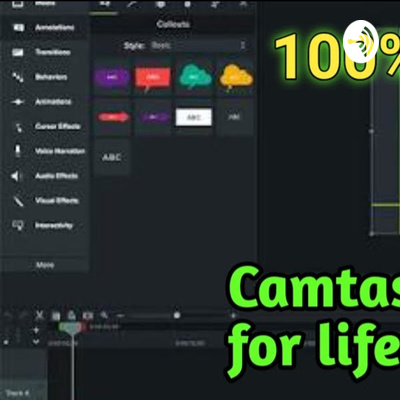The width and height of the screenshot is (400, 400).
Task: Select the red speech bubble callout
Action: [x=153, y=78]
